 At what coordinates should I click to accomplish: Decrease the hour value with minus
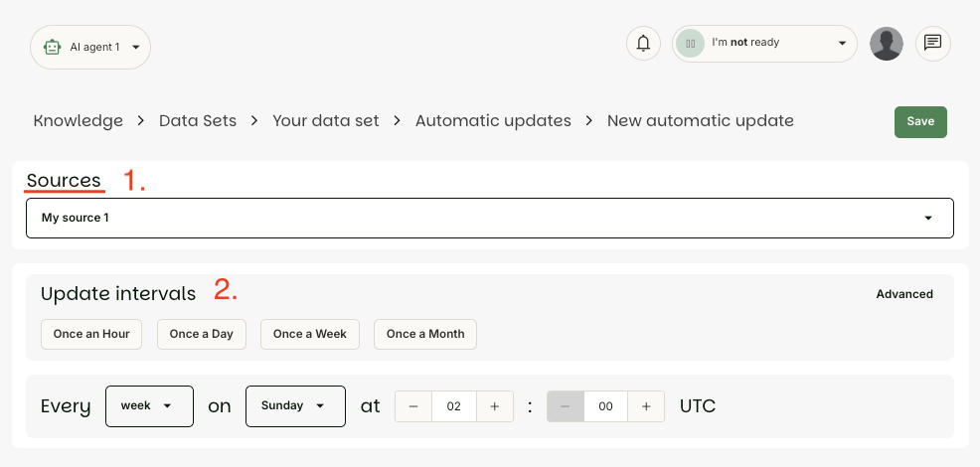tap(413, 406)
